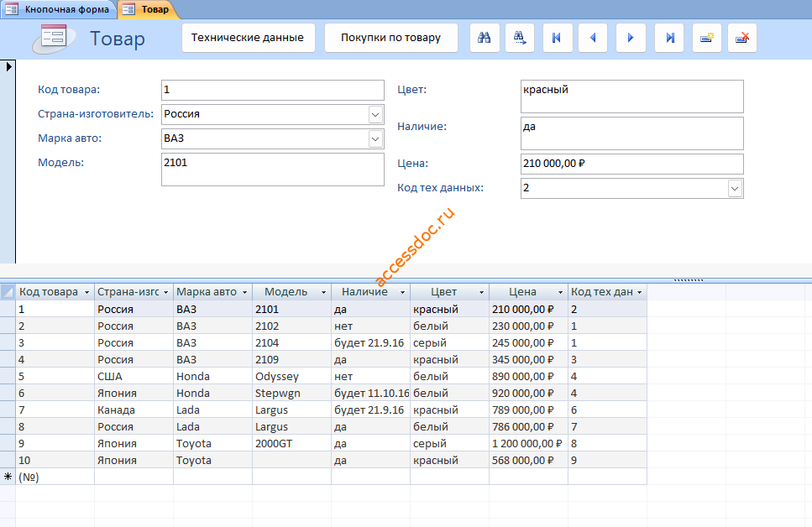Open the Код тех данных dropdown arrow
812x527 pixels.
pos(734,189)
